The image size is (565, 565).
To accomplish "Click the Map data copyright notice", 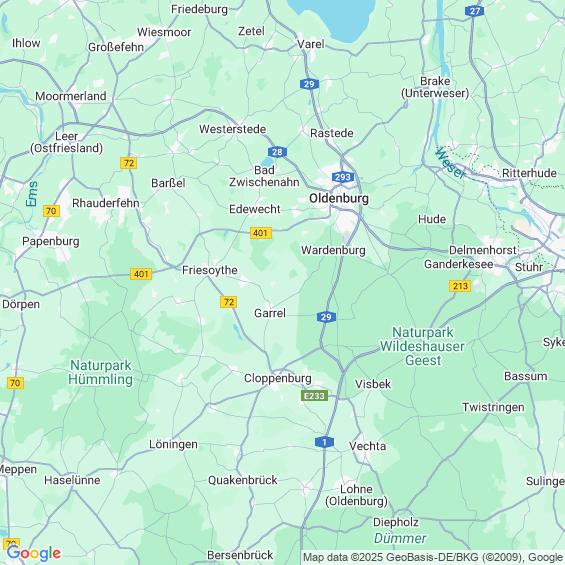I will [x=433, y=557].
